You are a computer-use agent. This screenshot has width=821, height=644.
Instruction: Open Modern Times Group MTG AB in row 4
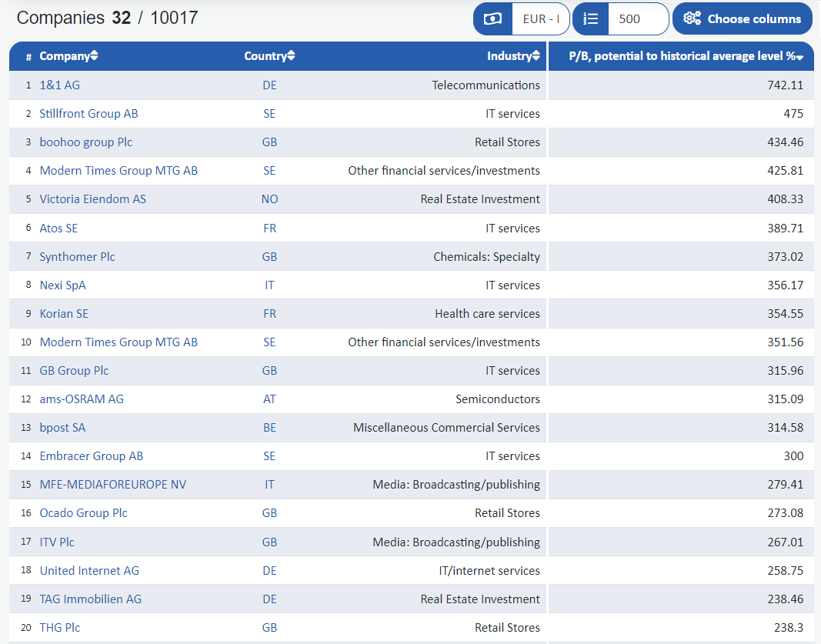118,171
